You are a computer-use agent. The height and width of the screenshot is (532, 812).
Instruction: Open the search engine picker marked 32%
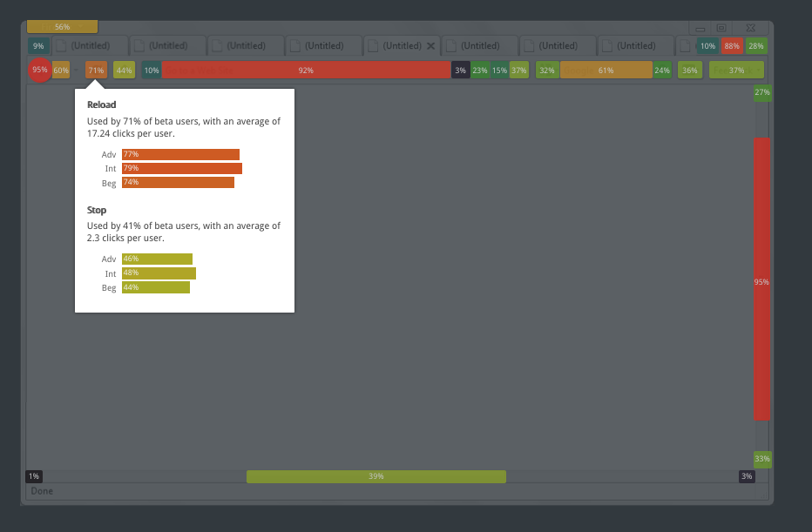tap(547, 70)
